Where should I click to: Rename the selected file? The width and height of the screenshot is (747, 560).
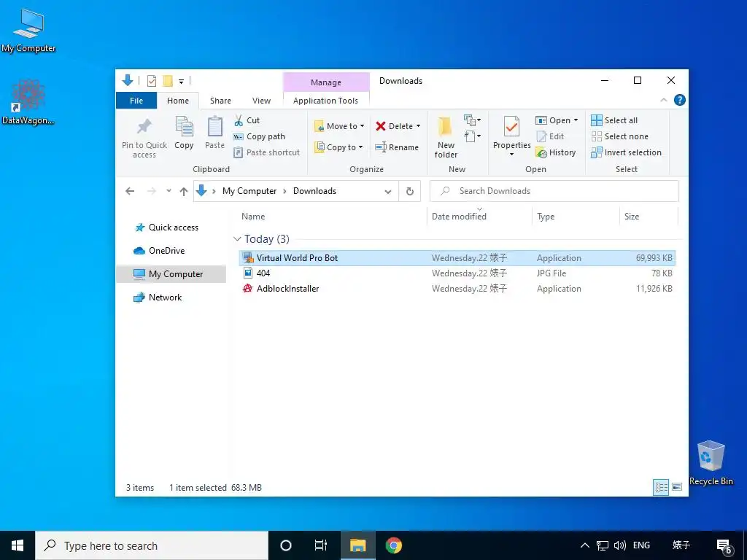[397, 147]
